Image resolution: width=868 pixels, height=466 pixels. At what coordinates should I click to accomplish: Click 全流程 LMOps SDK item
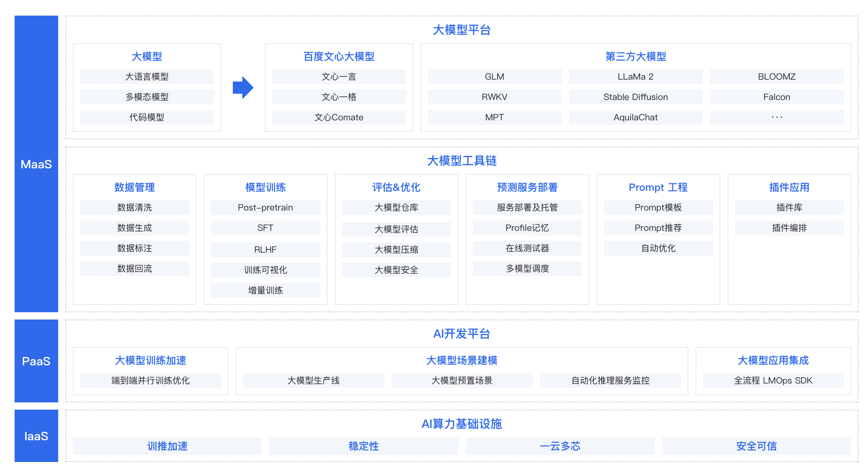point(773,381)
